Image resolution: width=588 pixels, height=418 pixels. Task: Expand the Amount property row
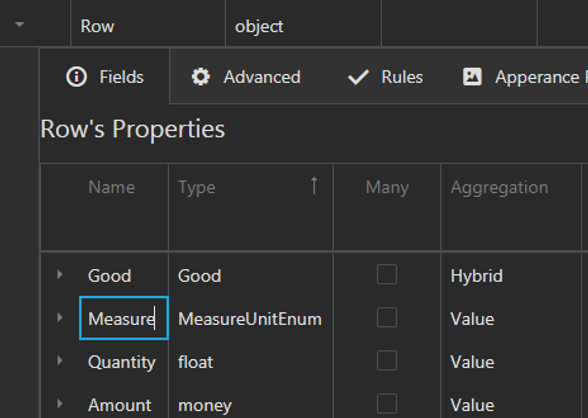pos(60,404)
